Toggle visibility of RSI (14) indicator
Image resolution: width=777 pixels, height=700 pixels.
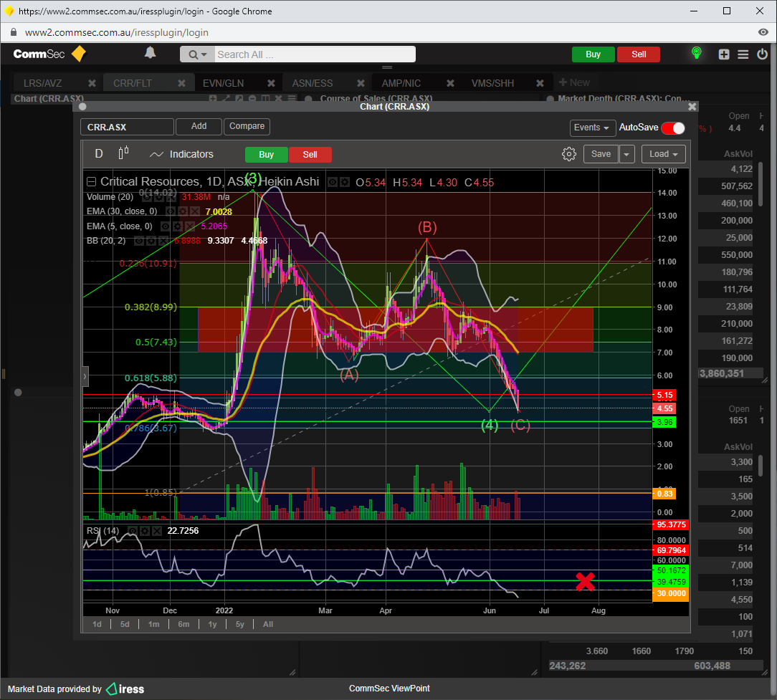click(x=133, y=531)
